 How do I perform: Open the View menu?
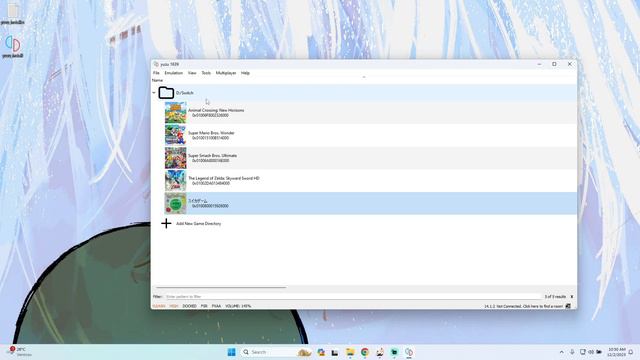pyautogui.click(x=192, y=73)
